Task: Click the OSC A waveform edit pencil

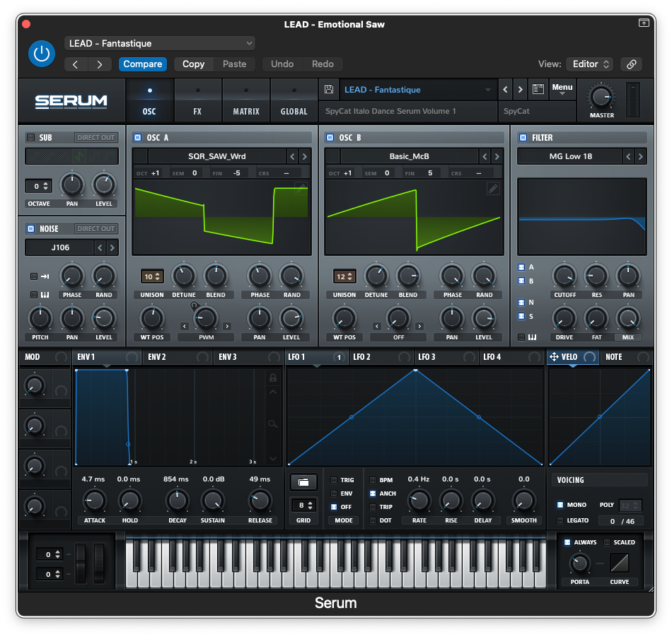Action: (301, 187)
